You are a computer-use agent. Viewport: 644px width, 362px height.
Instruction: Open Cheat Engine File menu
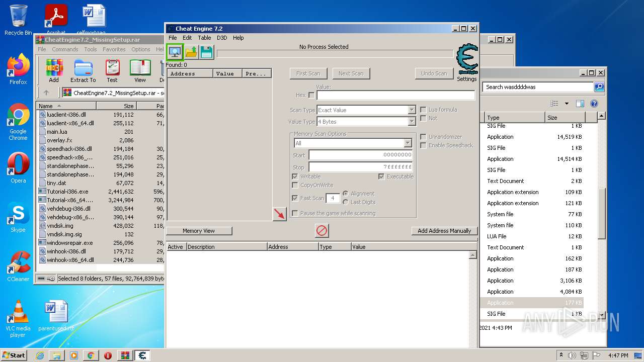173,38
